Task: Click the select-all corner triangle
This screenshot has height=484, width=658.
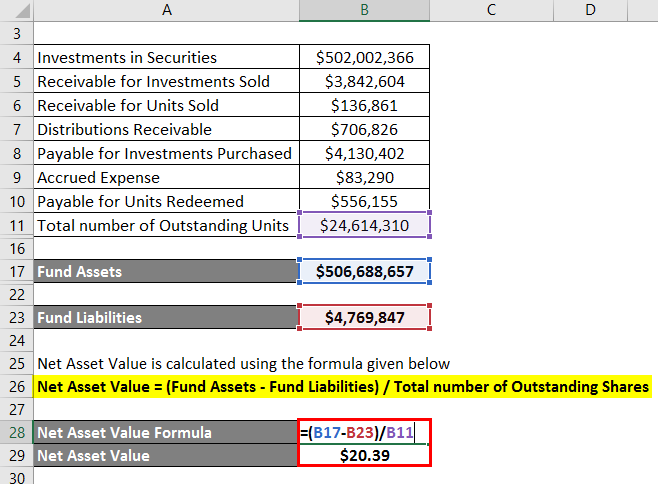Action: (x=22, y=11)
